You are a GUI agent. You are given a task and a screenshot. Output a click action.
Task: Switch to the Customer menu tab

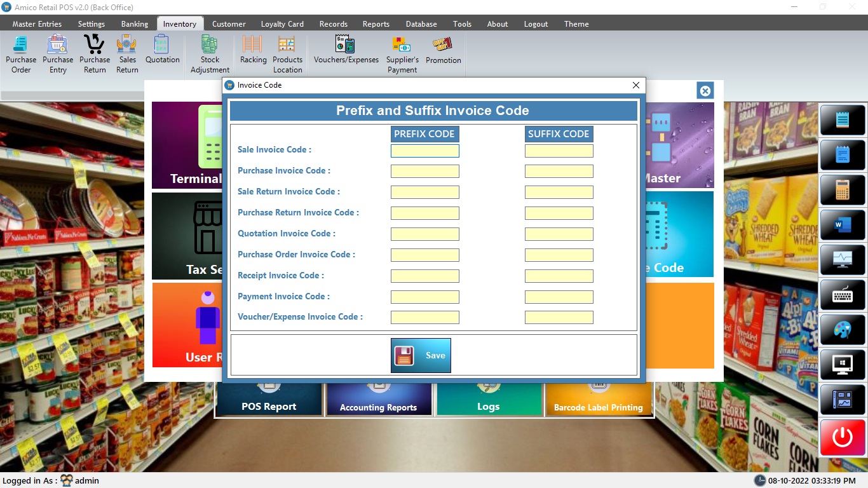tap(229, 24)
